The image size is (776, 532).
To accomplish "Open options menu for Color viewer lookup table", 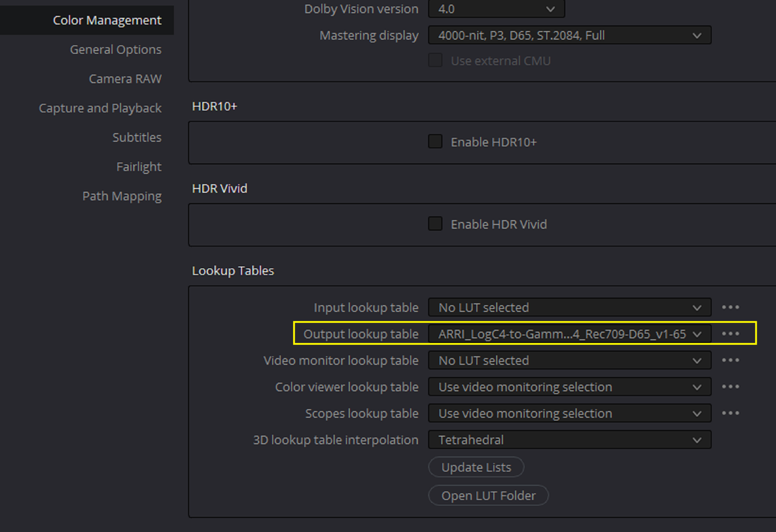I will [x=731, y=387].
